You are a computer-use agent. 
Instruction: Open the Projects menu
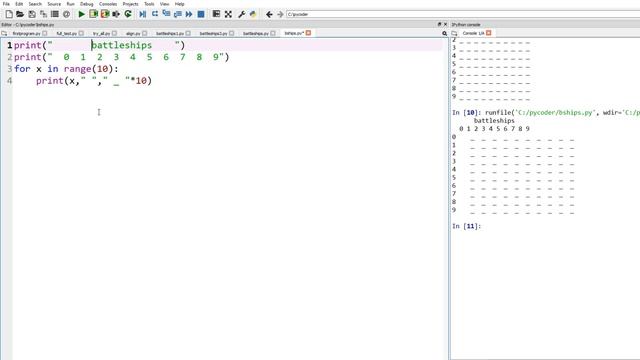coord(131,4)
